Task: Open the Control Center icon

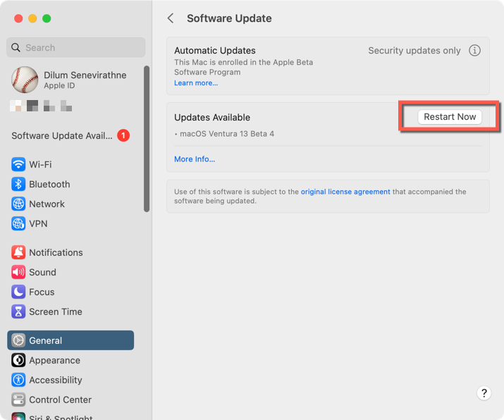Action: click(18, 400)
